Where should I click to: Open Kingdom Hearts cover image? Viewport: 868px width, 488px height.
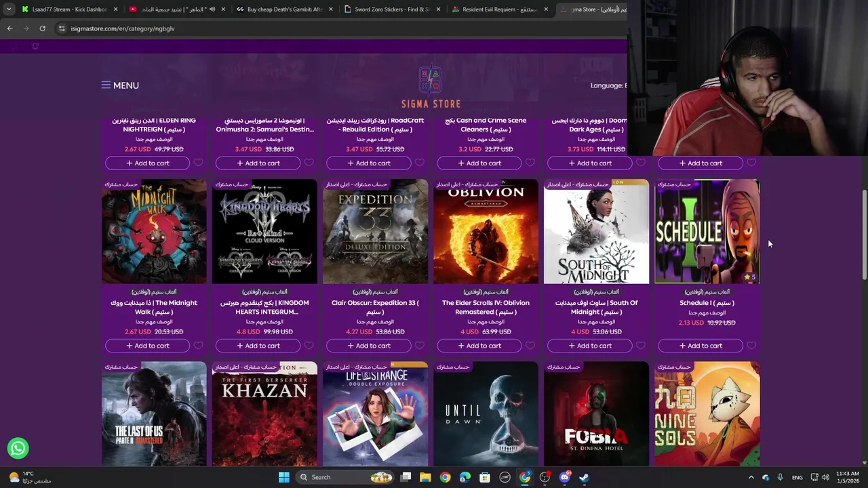pos(264,231)
